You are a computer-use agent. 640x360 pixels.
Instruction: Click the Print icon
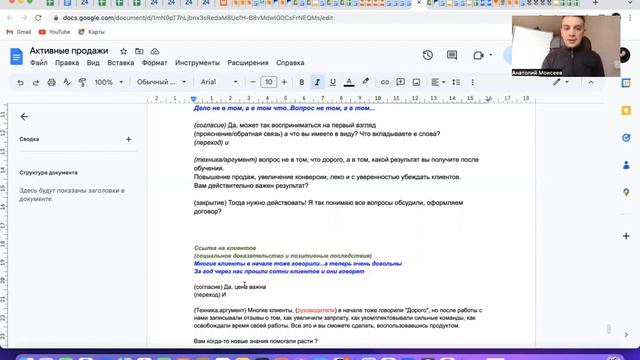click(51, 82)
